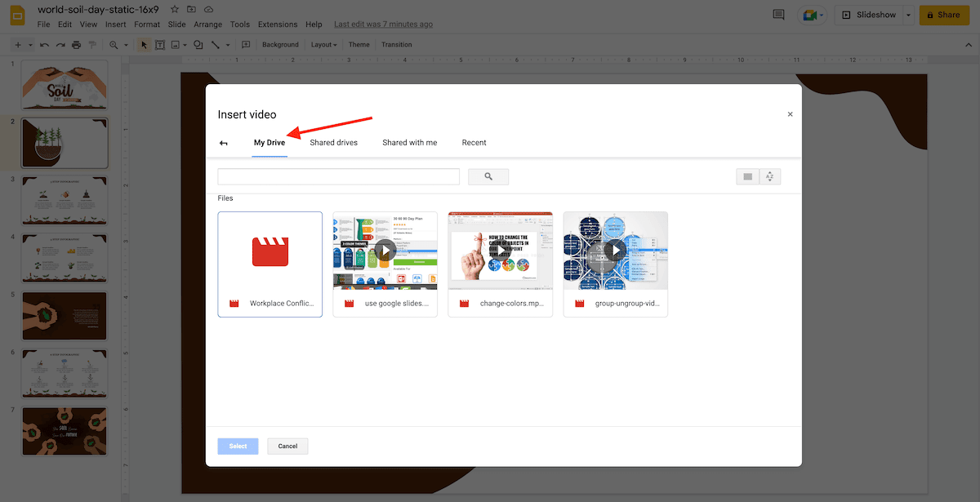Open the Slide menu
980x502 pixels.
click(176, 24)
